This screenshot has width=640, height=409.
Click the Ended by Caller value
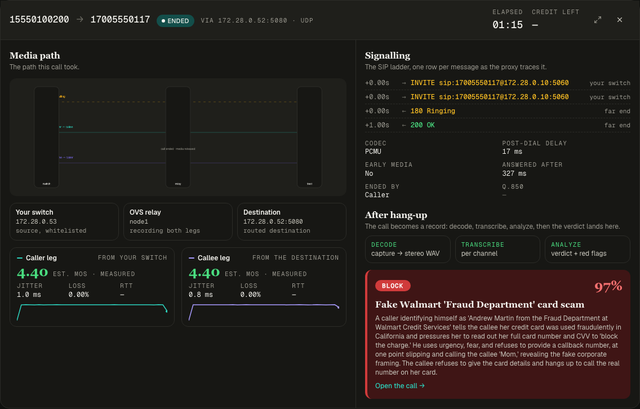[377, 195]
